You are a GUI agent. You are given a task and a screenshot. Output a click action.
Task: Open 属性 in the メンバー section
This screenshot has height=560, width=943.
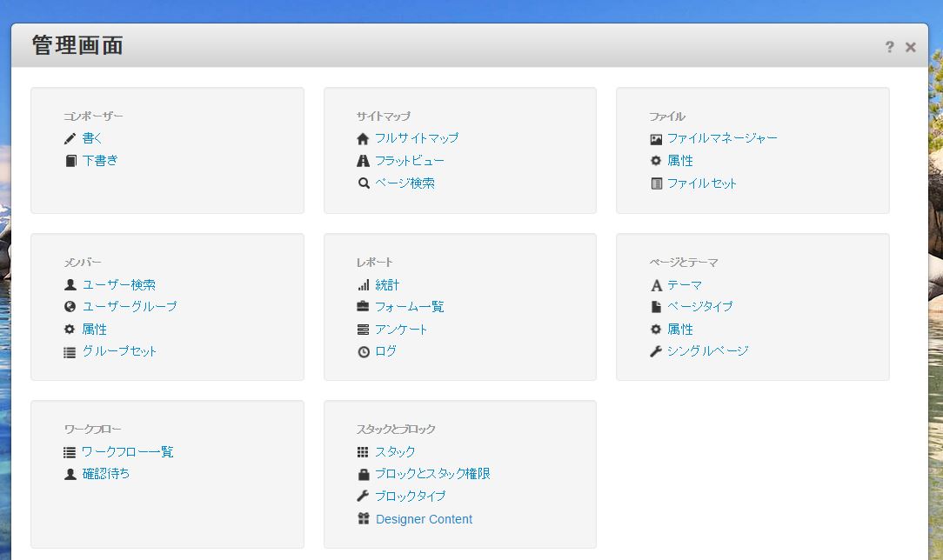coord(95,330)
